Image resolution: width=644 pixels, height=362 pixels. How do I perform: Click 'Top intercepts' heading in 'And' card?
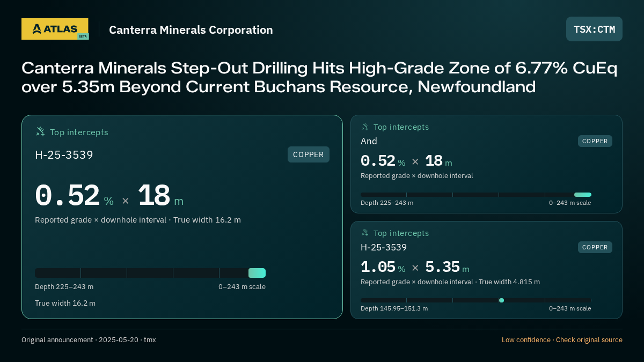point(401,127)
